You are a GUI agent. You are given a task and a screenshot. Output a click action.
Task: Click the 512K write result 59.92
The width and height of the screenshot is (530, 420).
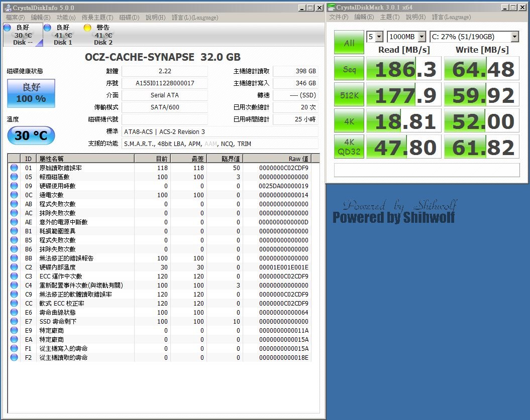(482, 95)
